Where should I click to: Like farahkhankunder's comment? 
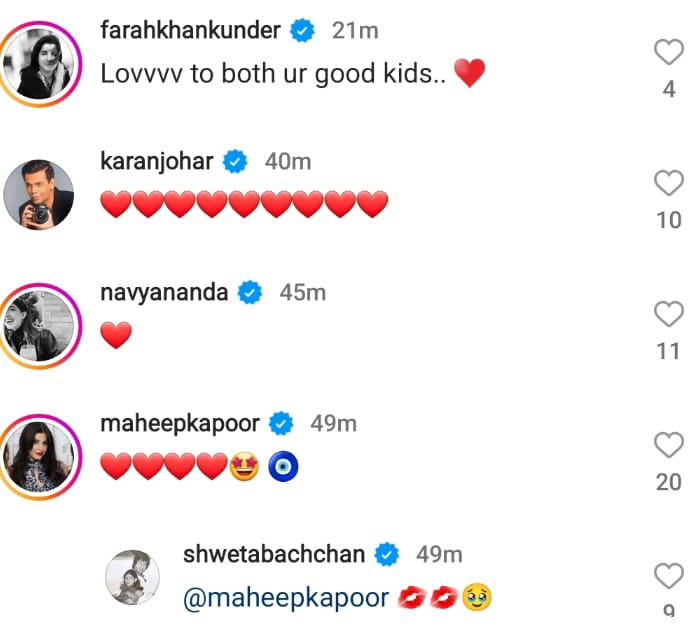coord(668,52)
